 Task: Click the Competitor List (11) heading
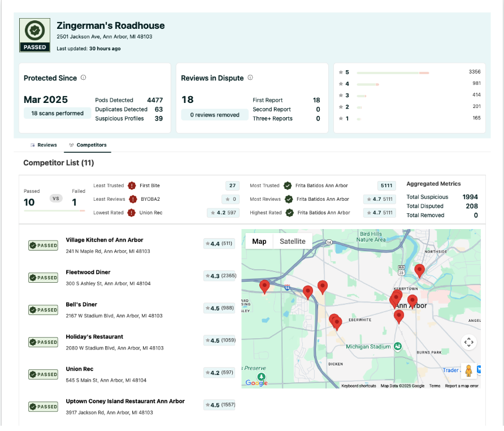[59, 163]
